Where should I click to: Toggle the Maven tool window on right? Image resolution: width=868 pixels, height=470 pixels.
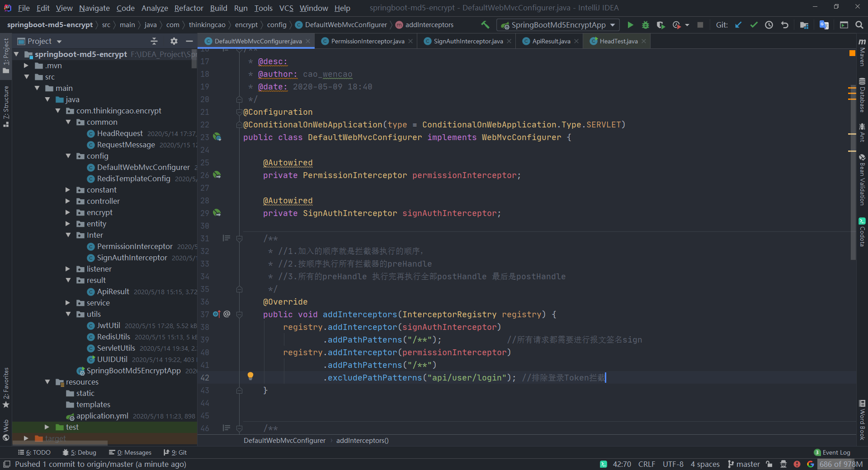[x=862, y=52]
